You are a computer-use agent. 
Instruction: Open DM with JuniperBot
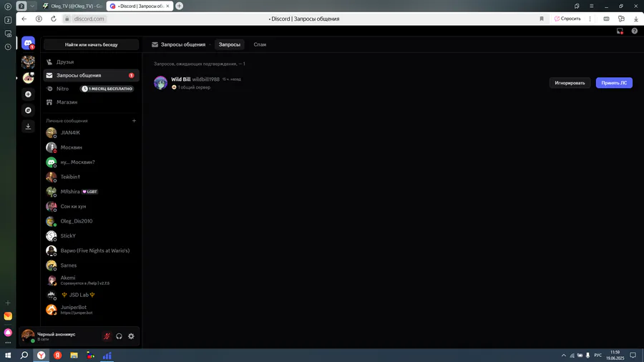pyautogui.click(x=91, y=310)
